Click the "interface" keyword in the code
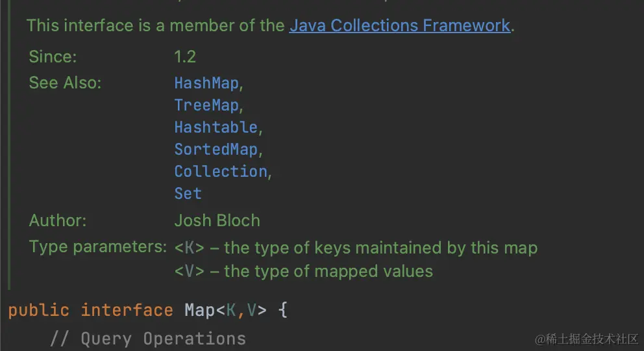The height and width of the screenshot is (351, 644). tap(127, 310)
